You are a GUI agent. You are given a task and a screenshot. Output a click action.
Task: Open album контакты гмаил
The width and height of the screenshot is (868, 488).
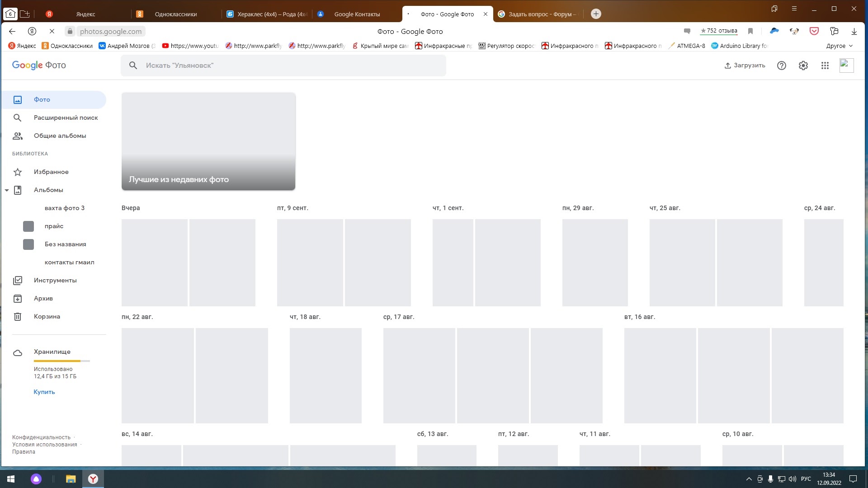69,262
